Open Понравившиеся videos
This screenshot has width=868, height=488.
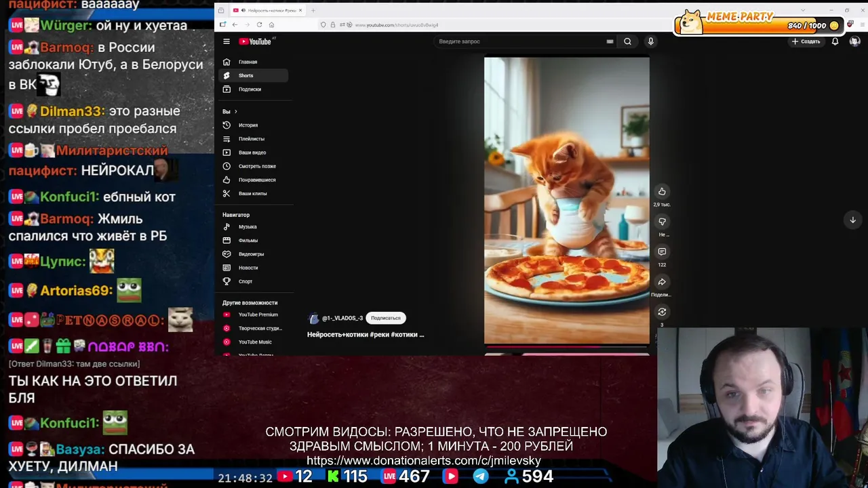[x=254, y=180]
